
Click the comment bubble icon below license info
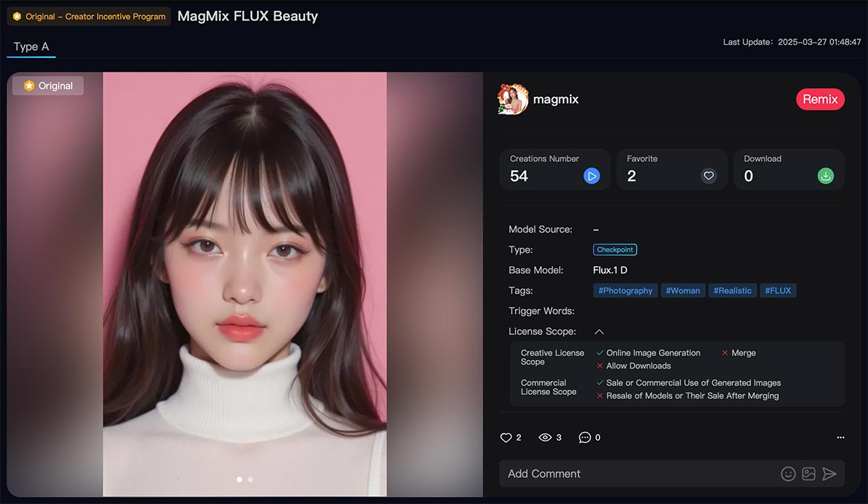584,437
